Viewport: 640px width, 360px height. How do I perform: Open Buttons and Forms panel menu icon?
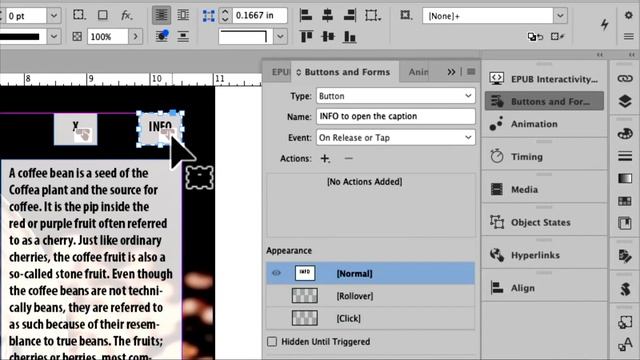[x=471, y=72]
